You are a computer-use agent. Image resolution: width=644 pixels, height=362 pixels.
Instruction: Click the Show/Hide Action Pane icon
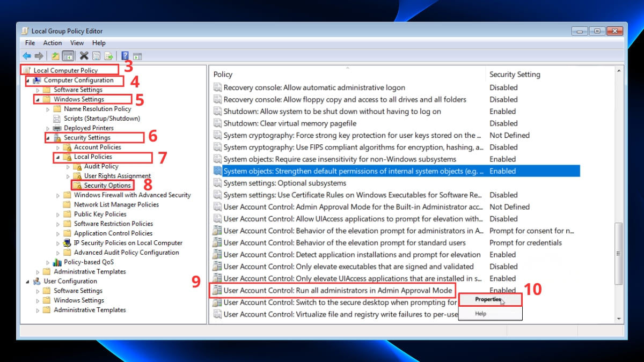tap(137, 55)
